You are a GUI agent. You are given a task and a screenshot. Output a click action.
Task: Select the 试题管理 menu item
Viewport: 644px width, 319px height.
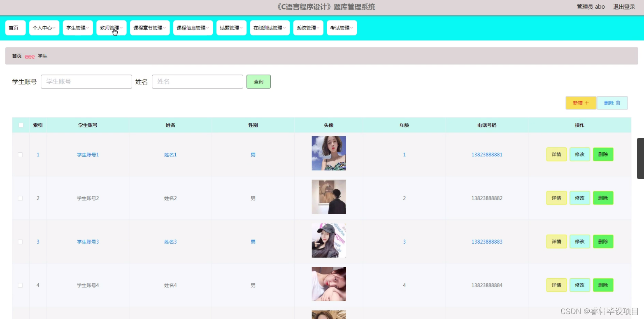coord(231,28)
